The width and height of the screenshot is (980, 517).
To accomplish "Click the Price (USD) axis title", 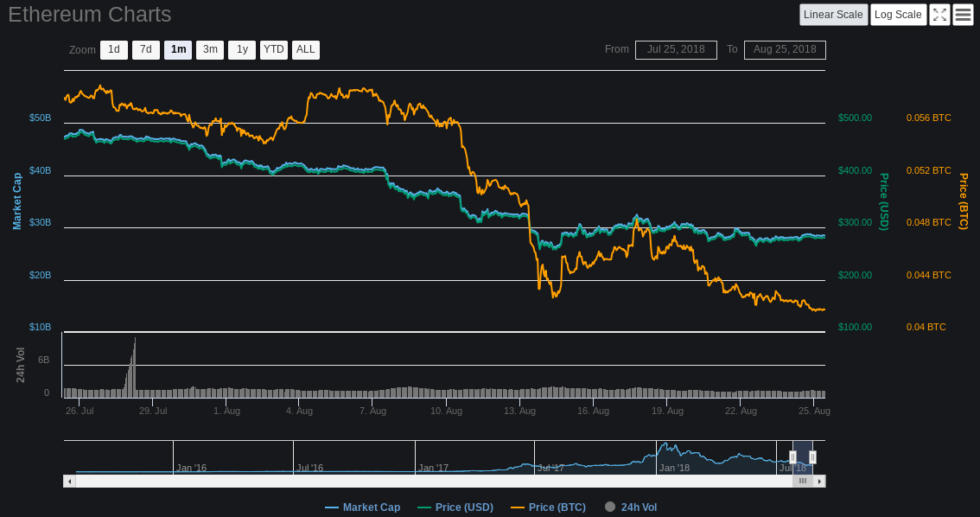I will (x=884, y=201).
